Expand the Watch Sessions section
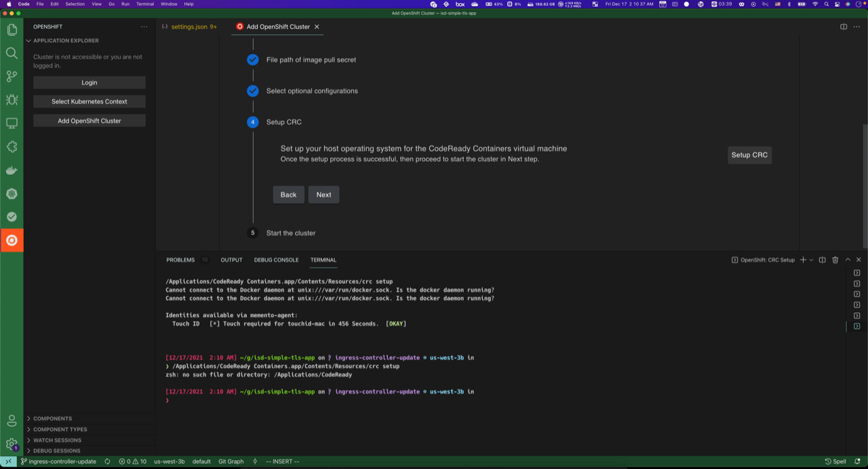Image resolution: width=868 pixels, height=469 pixels. pyautogui.click(x=89, y=440)
